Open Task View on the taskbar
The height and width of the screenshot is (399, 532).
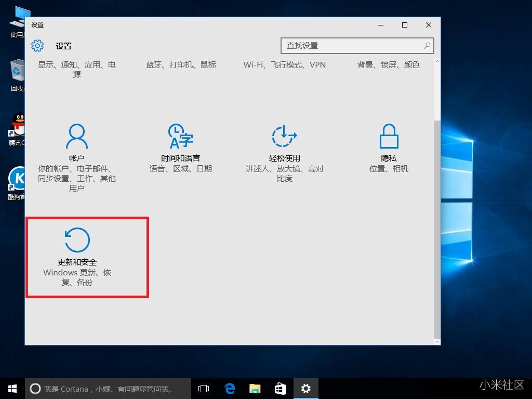[x=203, y=388]
